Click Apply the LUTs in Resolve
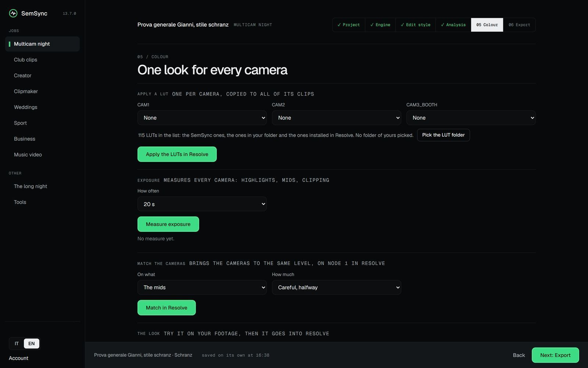The height and width of the screenshot is (368, 588). click(x=177, y=154)
